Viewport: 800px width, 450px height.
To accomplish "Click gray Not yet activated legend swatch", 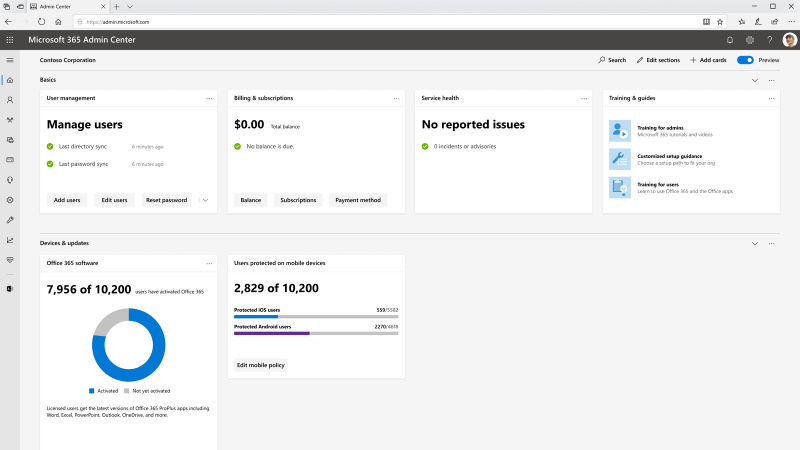I will click(x=127, y=391).
